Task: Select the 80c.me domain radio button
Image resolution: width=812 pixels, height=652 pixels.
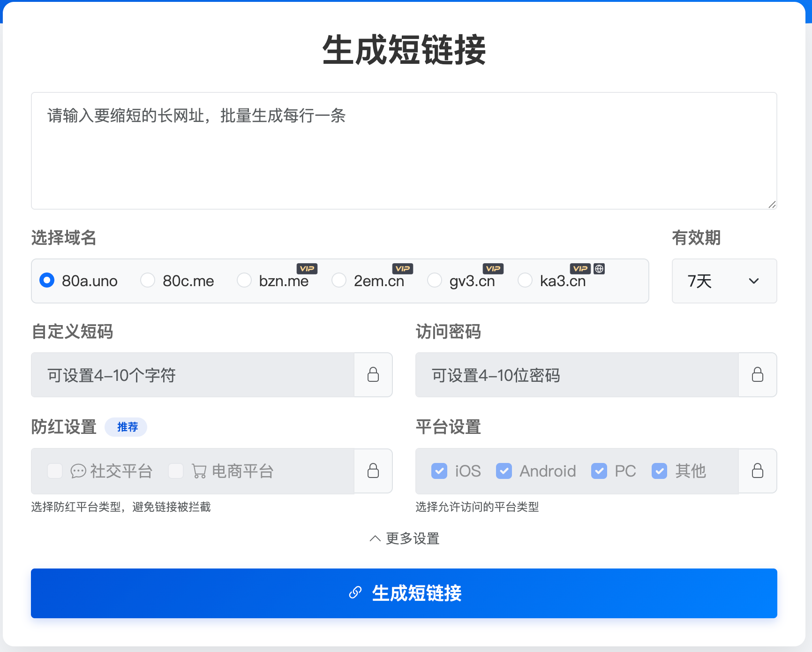Action: (148, 281)
